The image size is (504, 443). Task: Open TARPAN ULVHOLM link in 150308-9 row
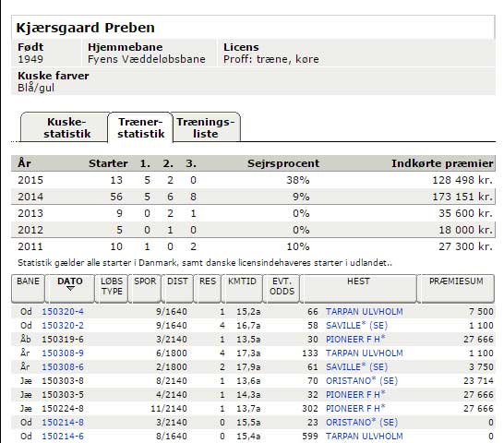point(365,353)
